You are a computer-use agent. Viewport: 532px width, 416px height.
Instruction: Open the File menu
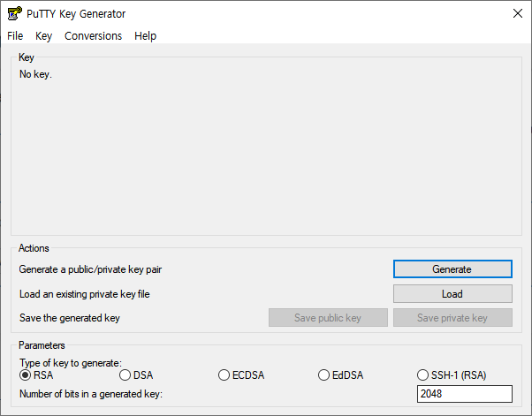coord(15,36)
